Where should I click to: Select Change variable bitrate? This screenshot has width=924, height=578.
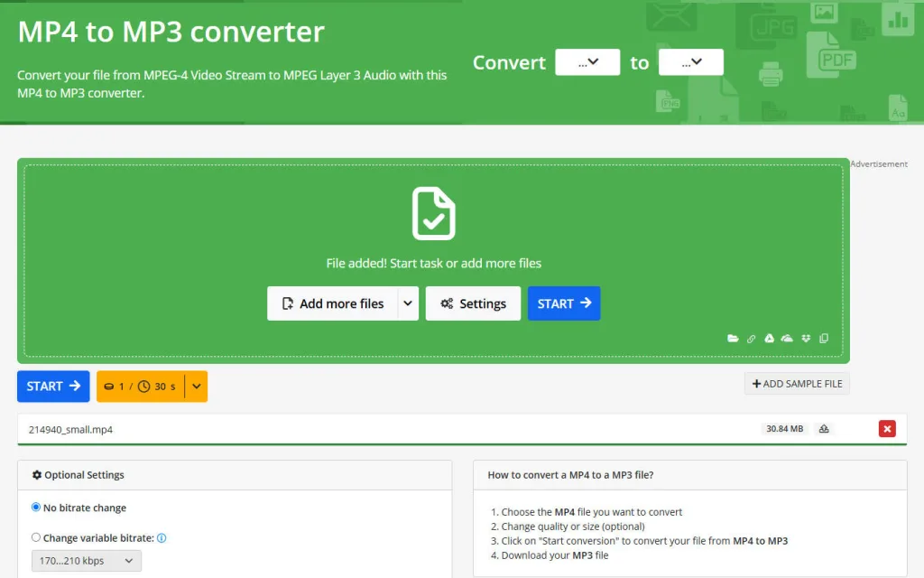coord(35,537)
